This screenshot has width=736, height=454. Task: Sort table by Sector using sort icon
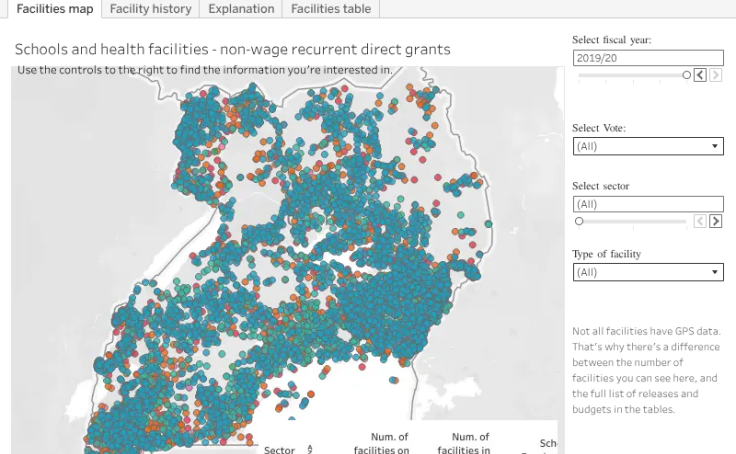click(310, 449)
